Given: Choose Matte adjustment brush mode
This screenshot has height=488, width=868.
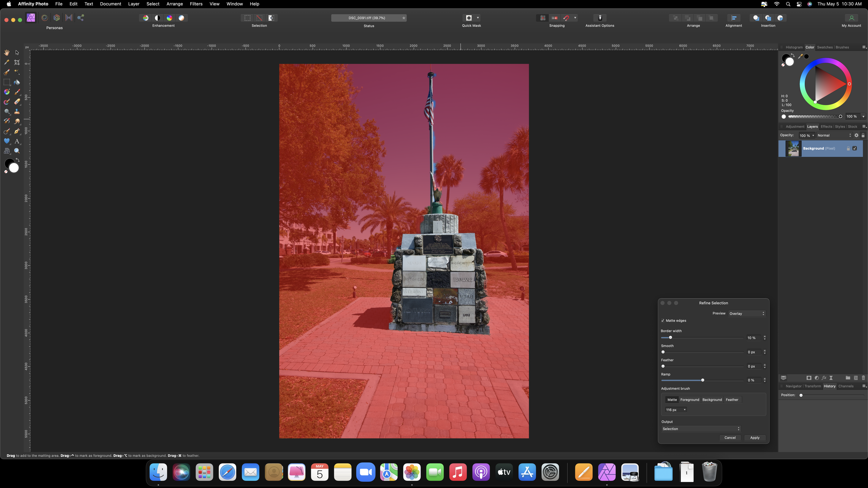Looking at the screenshot, I should 672,400.
